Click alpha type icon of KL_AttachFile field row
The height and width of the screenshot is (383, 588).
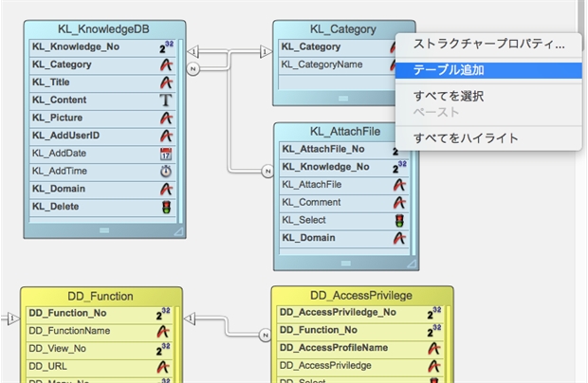click(399, 185)
